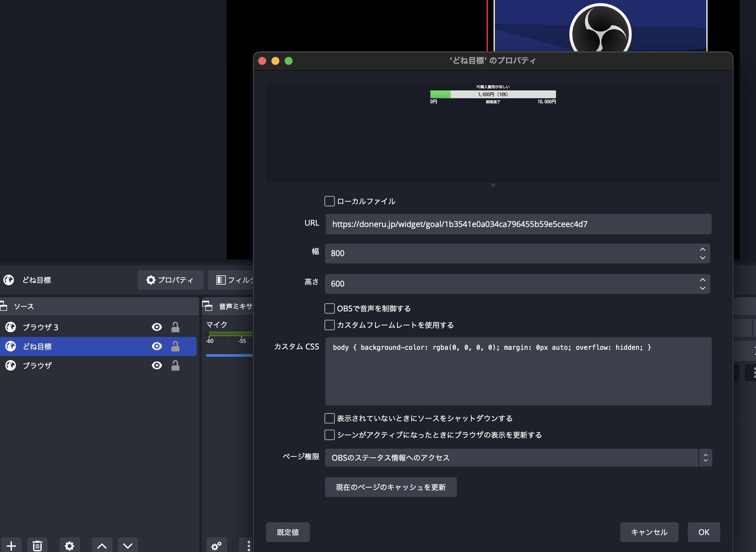
Task: Click the マイク volume slider
Action: click(229, 355)
